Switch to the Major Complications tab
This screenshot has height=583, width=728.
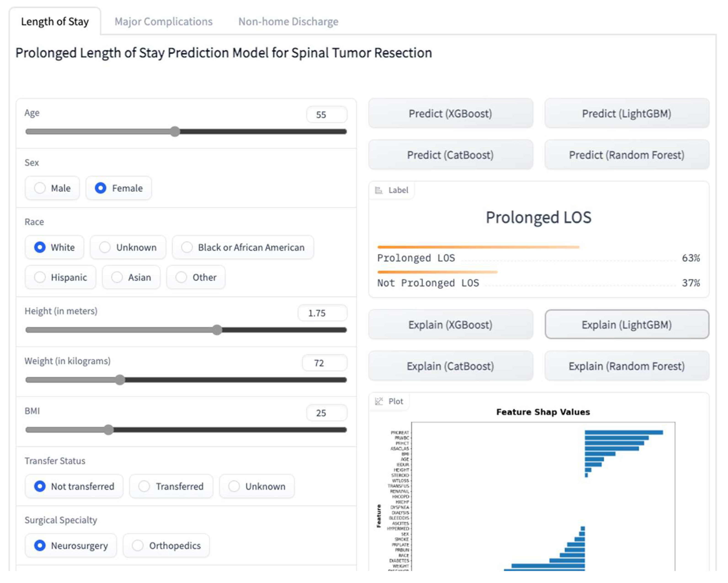[x=163, y=22]
